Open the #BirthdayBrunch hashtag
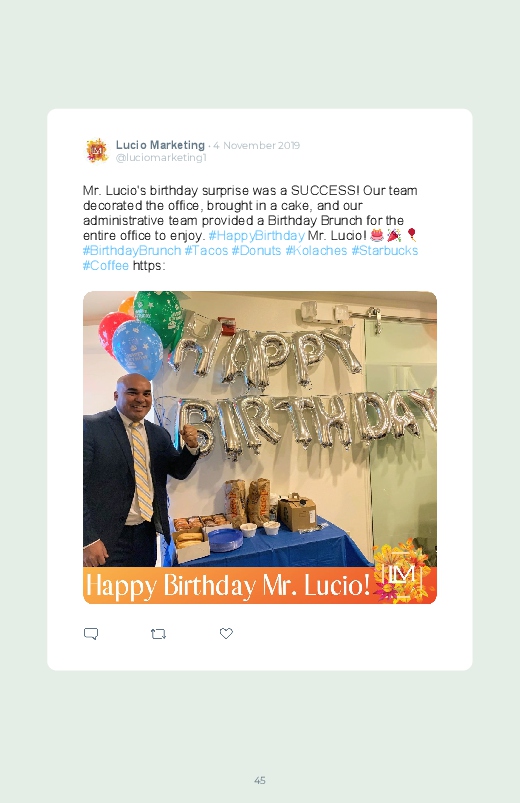The image size is (520, 803). coord(132,250)
